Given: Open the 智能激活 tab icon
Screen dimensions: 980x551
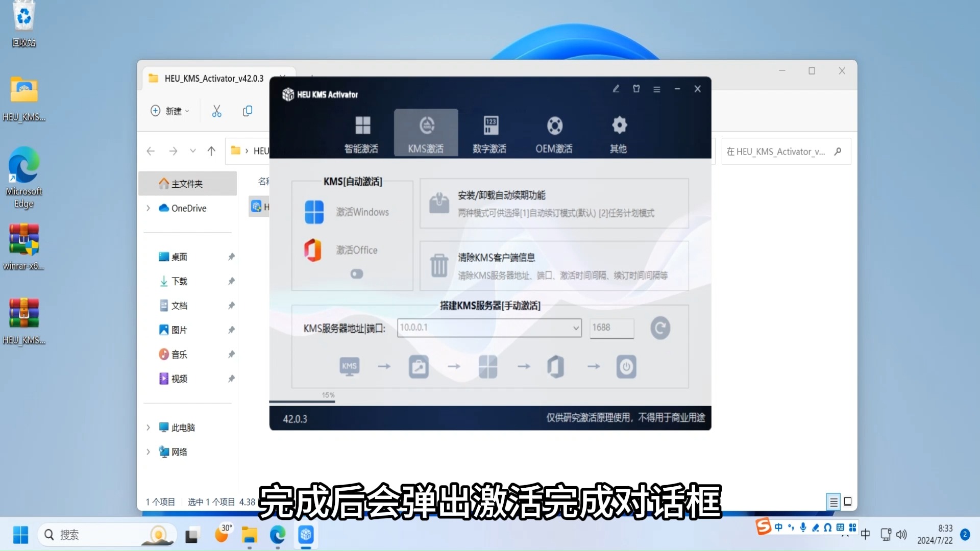Looking at the screenshot, I should point(363,133).
